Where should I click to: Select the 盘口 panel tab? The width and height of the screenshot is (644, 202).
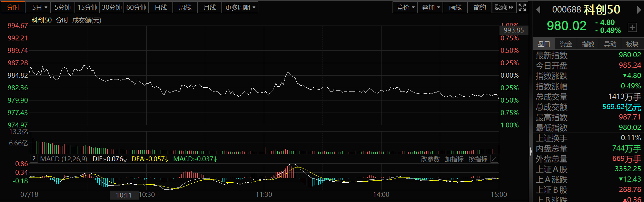click(544, 44)
